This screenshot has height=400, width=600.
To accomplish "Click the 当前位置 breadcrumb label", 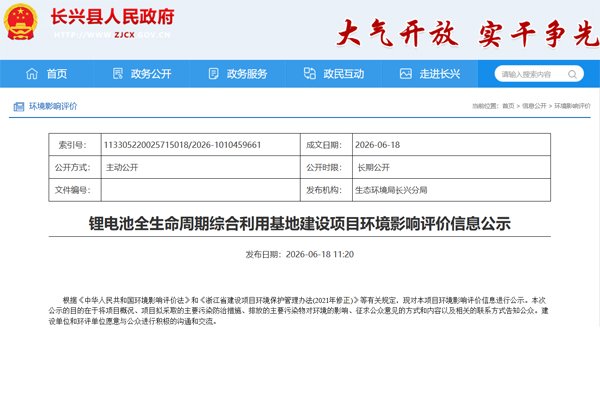I will click(486, 106).
